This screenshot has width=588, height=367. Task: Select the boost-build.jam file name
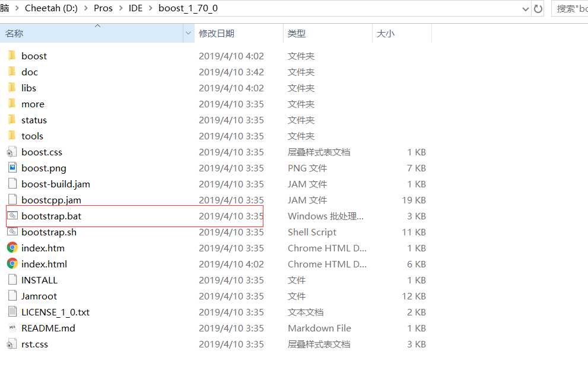point(56,184)
